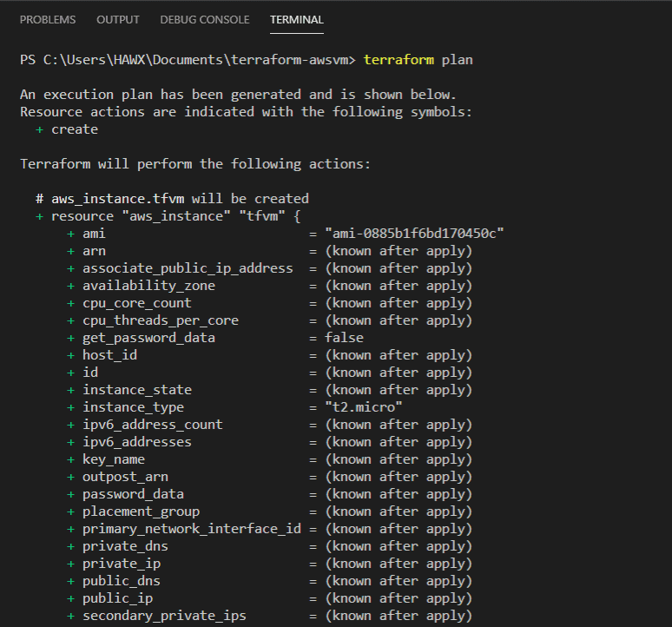
Task: Click the line '# aws_instance.tfvm will be created'
Action: click(x=172, y=199)
